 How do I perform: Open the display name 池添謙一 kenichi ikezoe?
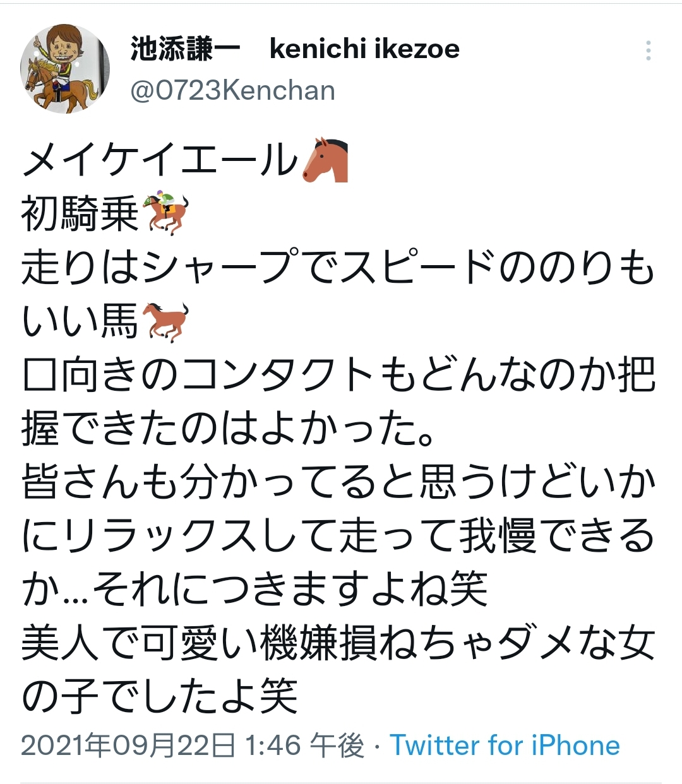click(x=295, y=49)
